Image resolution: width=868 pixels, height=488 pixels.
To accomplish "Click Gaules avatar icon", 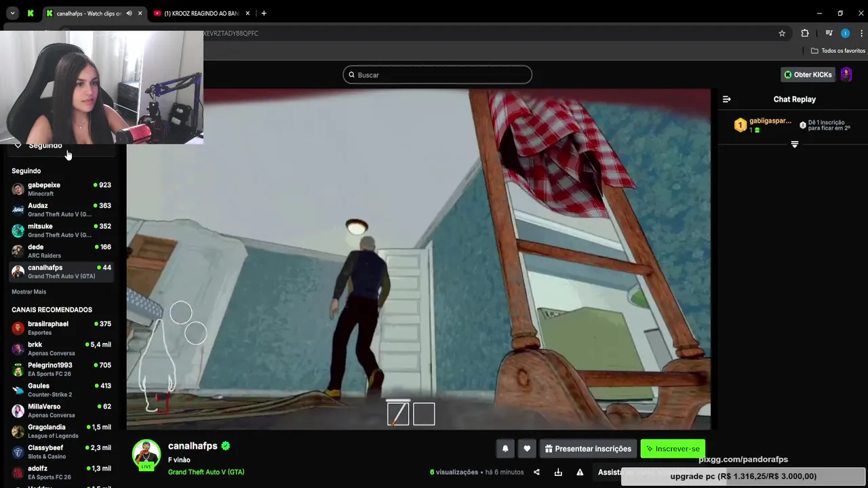I will [18, 390].
